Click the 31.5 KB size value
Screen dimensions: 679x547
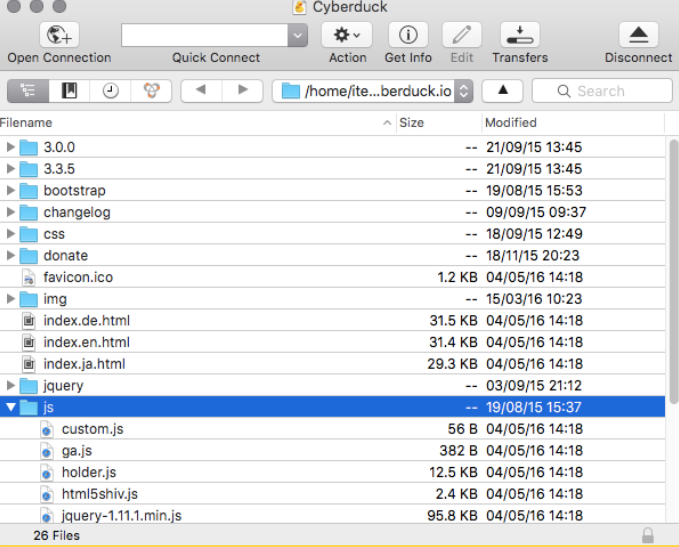[453, 320]
